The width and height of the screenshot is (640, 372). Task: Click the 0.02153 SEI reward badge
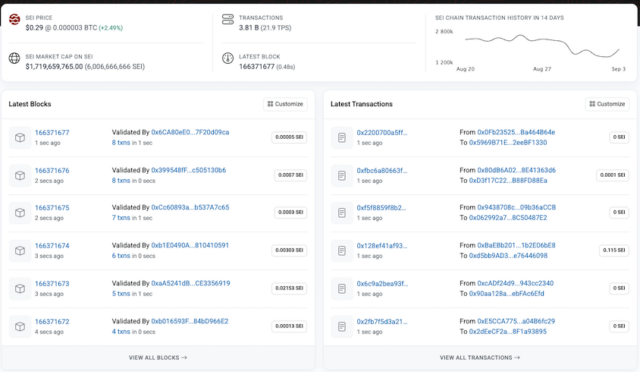289,288
